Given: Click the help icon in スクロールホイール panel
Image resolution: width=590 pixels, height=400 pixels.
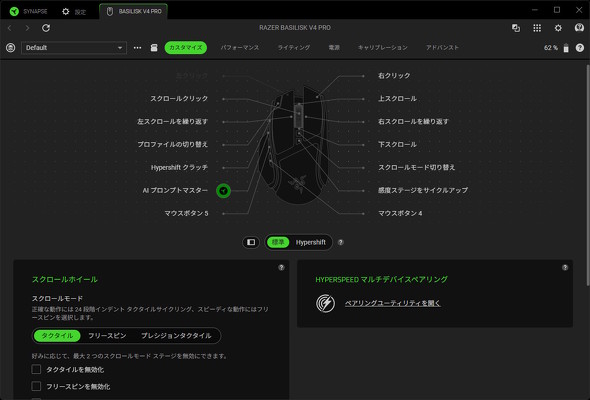Looking at the screenshot, I should coord(281,268).
